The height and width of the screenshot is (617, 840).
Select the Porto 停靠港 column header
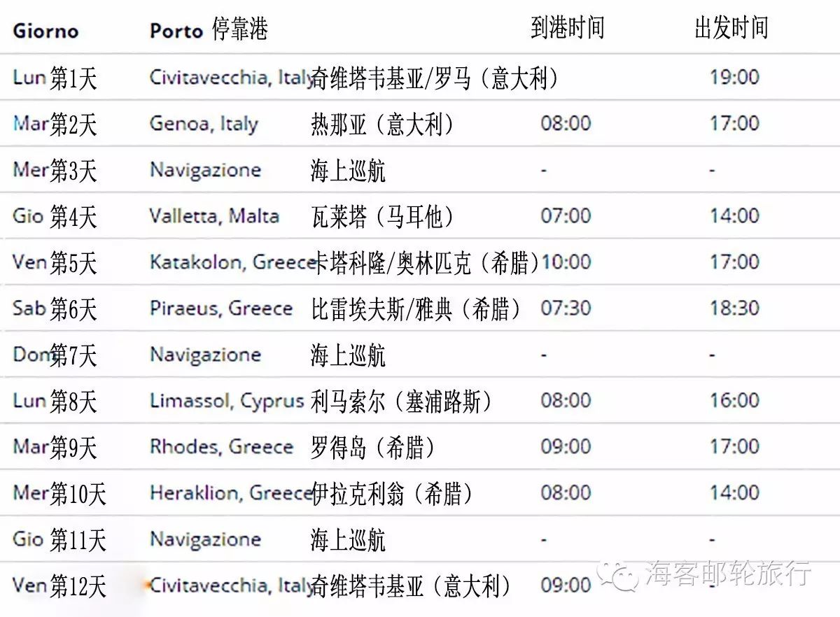coord(209,30)
